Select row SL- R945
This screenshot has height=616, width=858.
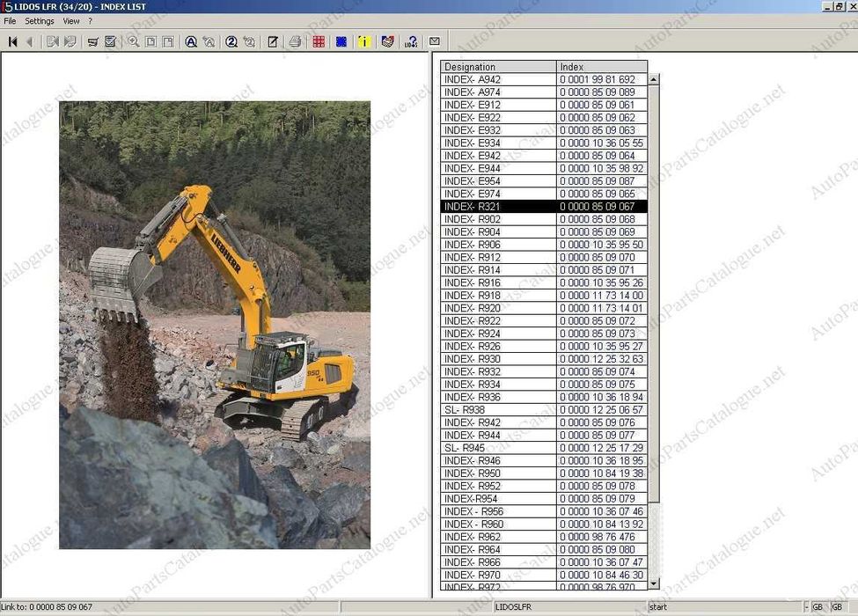(544, 448)
